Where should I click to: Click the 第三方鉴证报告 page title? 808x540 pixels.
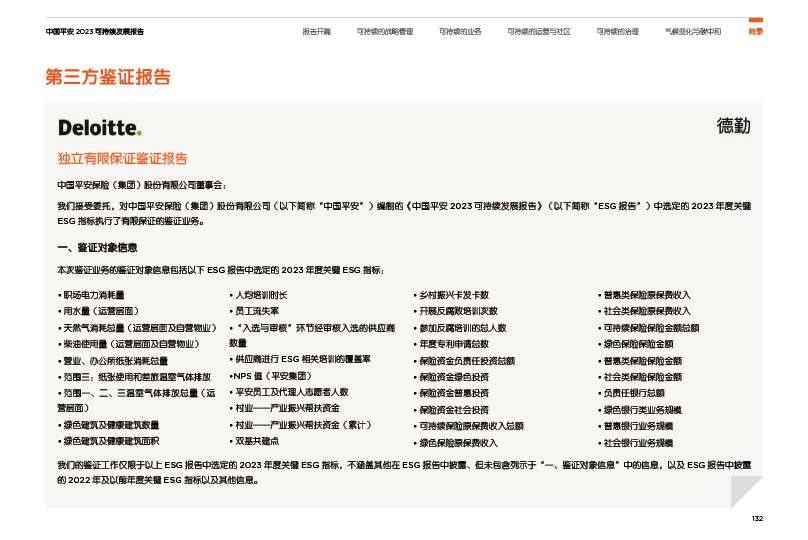click(x=108, y=77)
